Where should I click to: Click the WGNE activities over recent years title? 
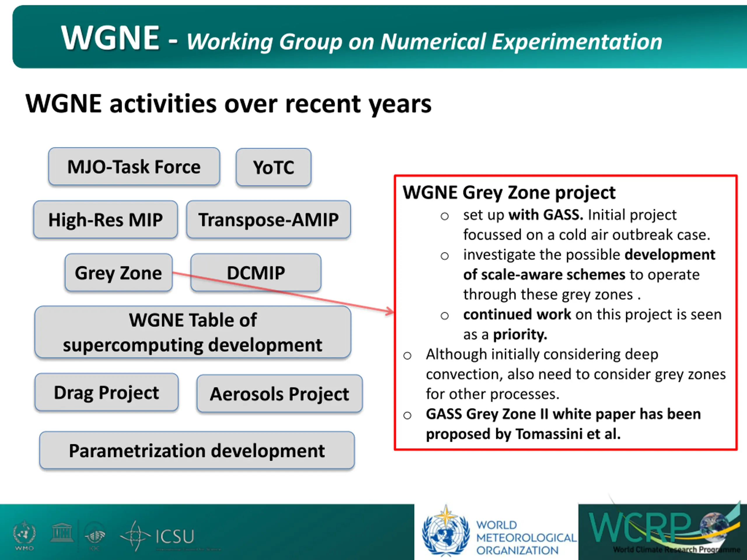[228, 103]
